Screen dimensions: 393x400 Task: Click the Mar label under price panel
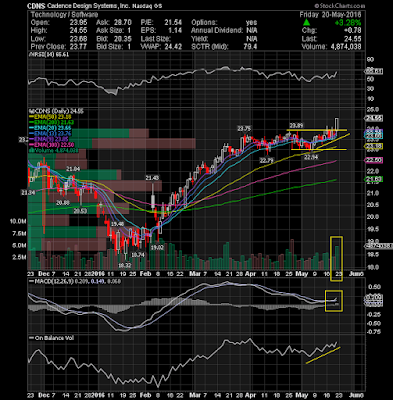(x=194, y=274)
